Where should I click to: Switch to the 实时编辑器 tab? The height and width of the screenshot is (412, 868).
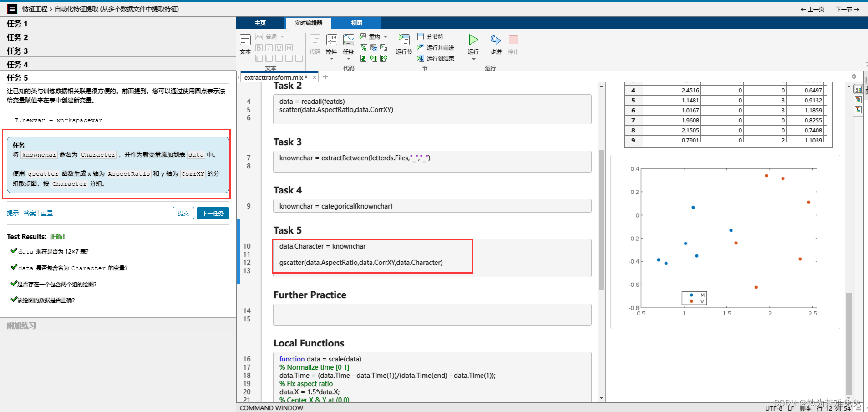point(308,23)
